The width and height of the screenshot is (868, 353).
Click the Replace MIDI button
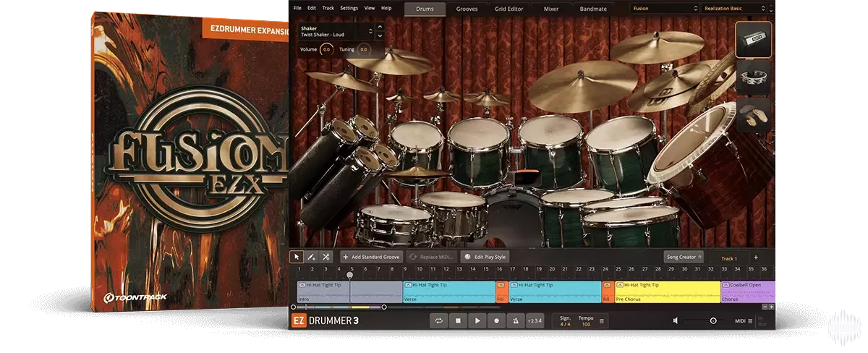tap(432, 257)
